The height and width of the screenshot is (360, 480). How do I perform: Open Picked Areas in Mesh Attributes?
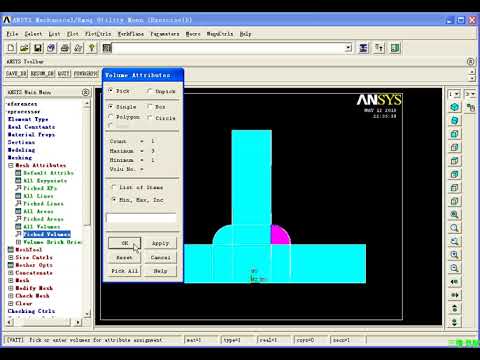coord(43,219)
